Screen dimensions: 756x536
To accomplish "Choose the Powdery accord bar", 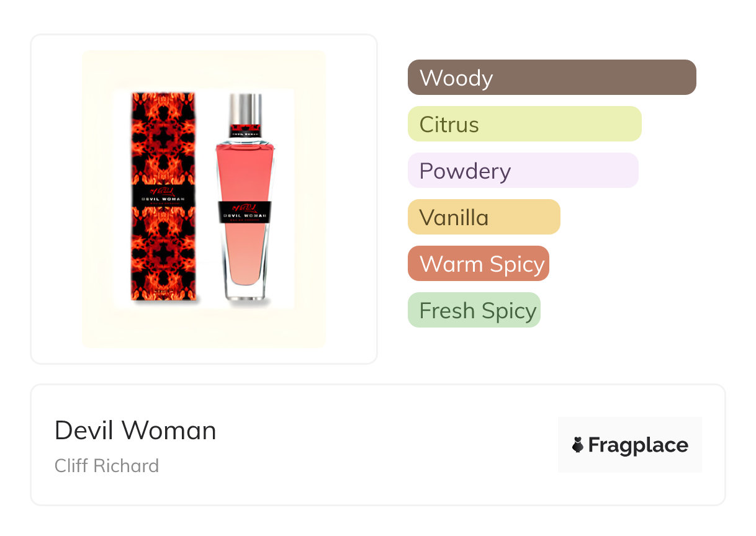I will click(x=523, y=171).
